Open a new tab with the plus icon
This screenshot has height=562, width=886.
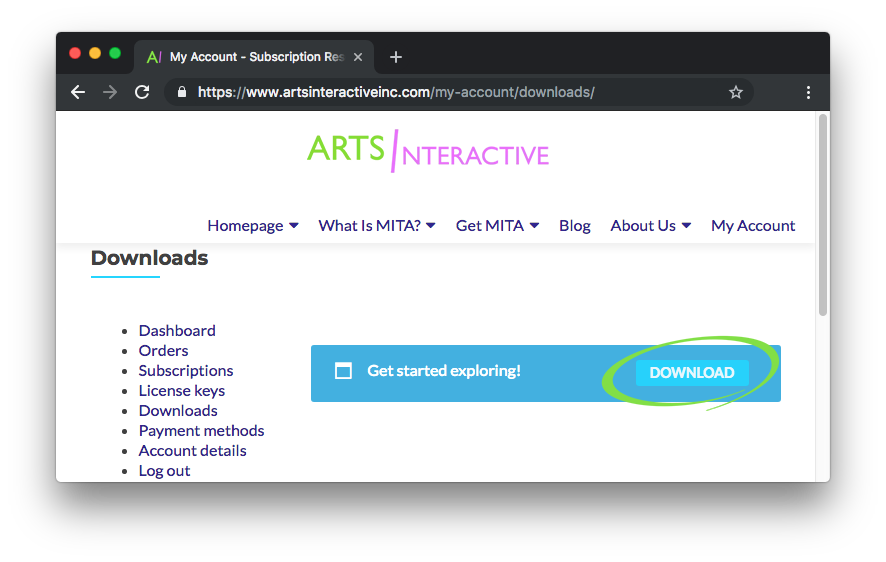pos(396,57)
